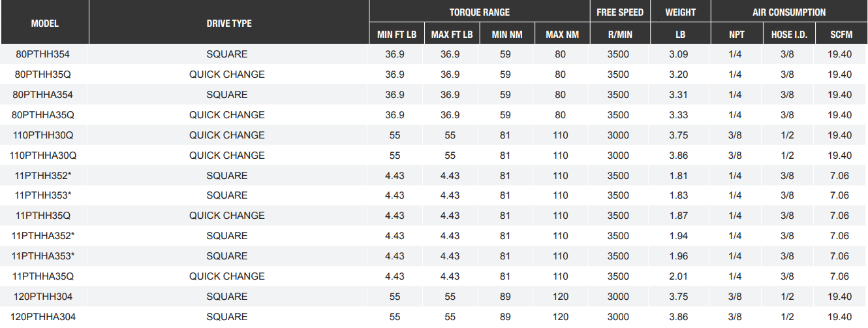
Task: Click the 110PTHHA30Q model cell
Action: point(45,156)
